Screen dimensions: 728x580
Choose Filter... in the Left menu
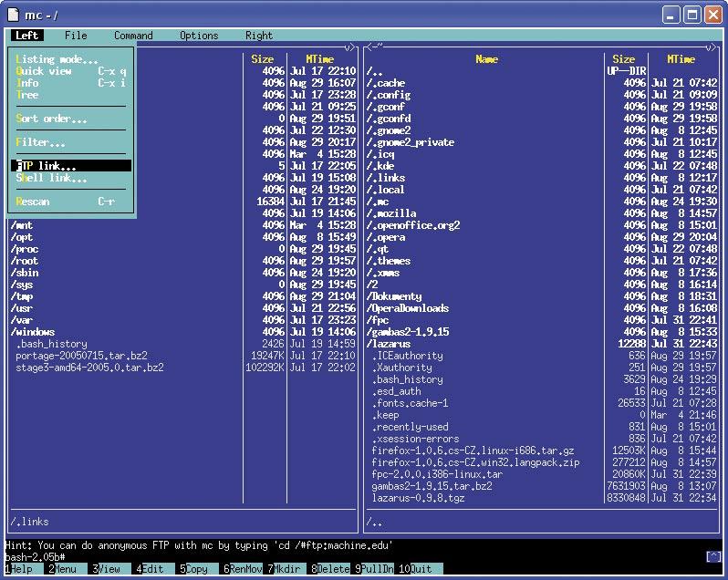(x=71, y=142)
